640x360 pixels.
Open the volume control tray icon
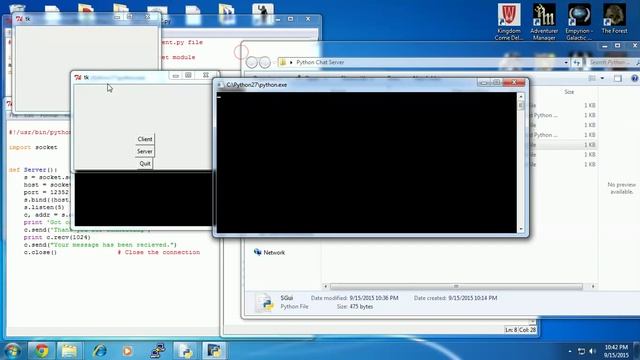tap(593, 351)
